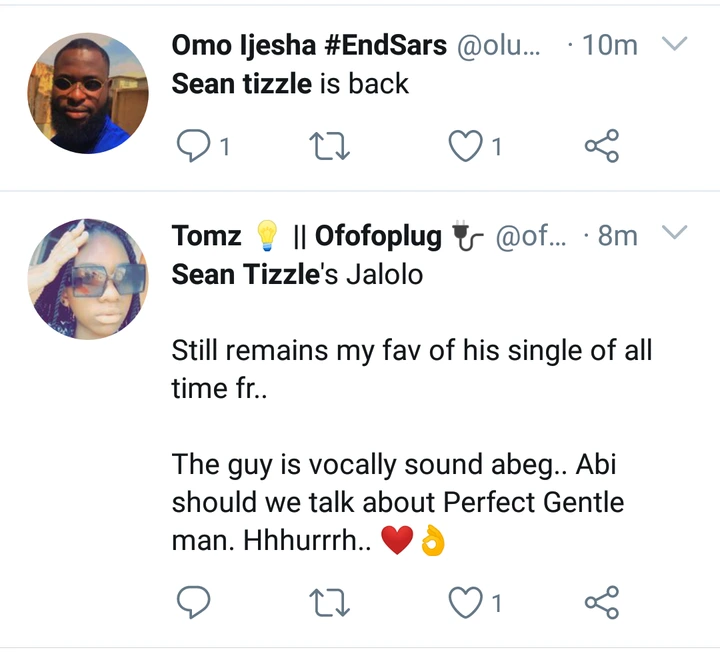Expand the menu arrow on Tomz's tweet

[676, 234]
